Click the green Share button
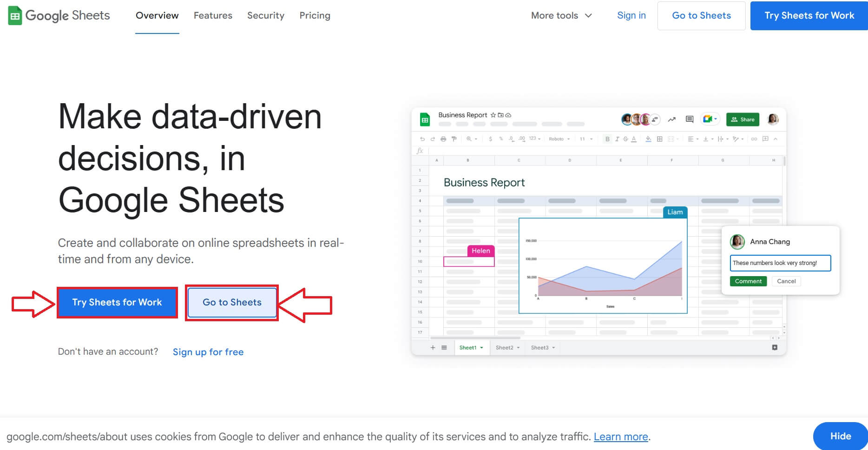 click(743, 119)
